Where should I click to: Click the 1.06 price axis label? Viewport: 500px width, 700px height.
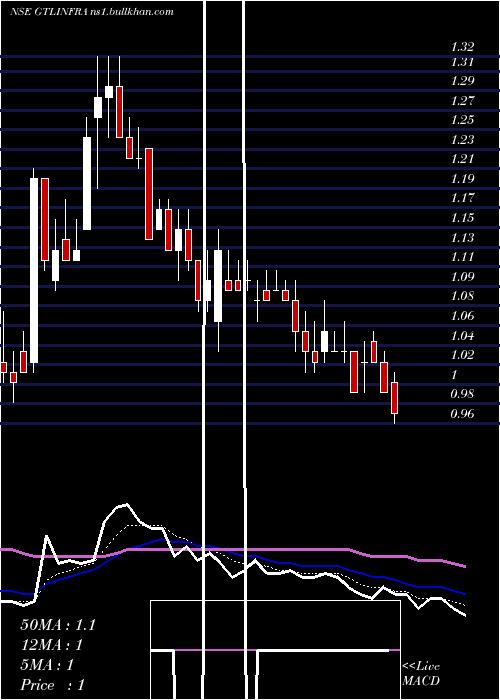462,316
